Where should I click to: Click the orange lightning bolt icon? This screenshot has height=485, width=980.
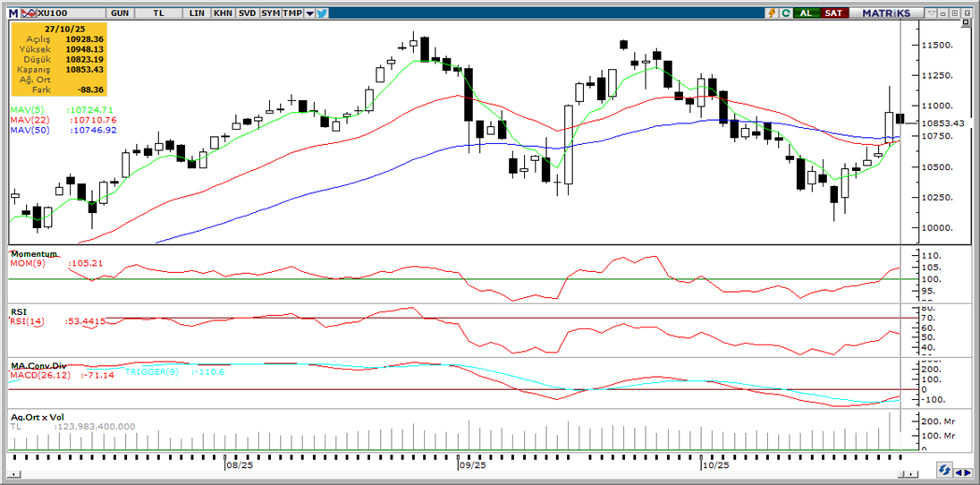(x=771, y=13)
